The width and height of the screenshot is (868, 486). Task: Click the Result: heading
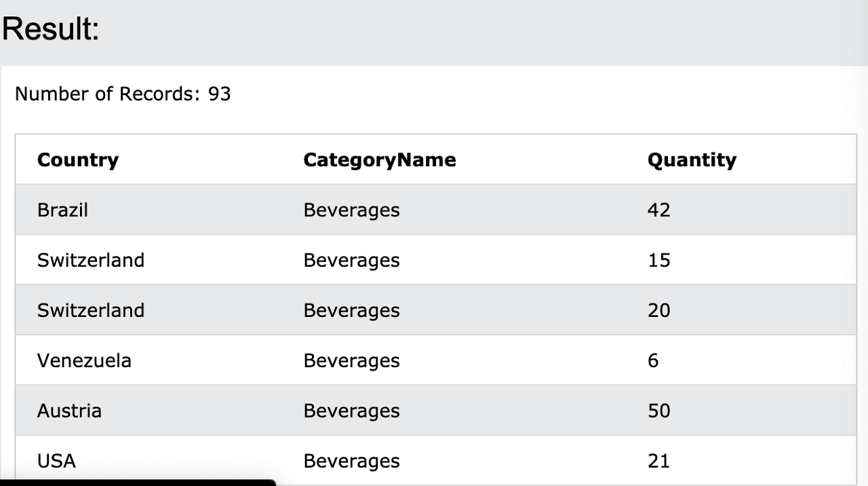(51, 29)
